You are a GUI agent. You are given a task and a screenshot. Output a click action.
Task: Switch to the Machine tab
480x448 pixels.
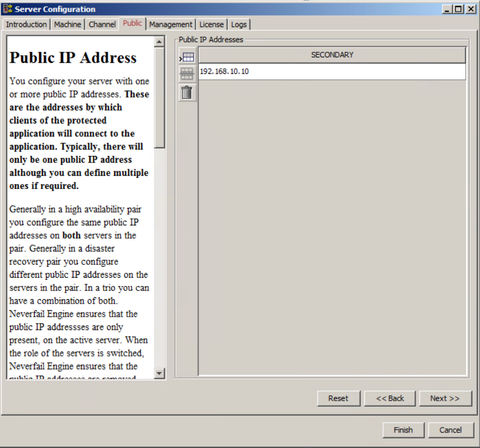pos(68,24)
